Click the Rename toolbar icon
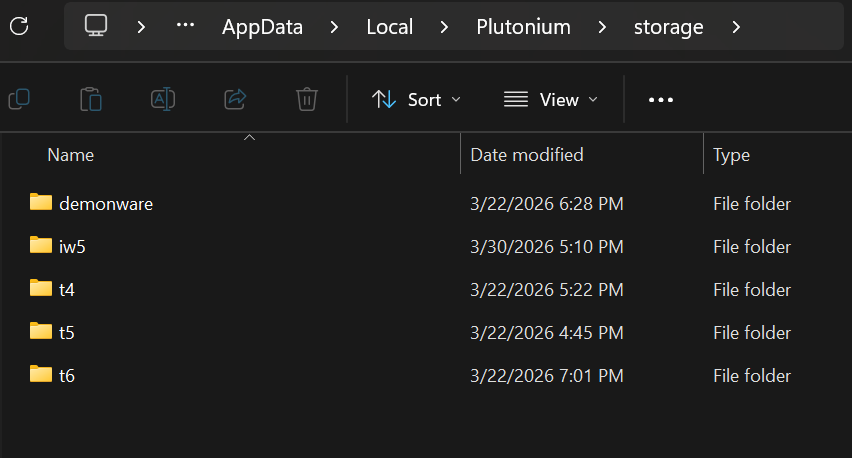Screen dimensions: 852x458 [x=163, y=99]
